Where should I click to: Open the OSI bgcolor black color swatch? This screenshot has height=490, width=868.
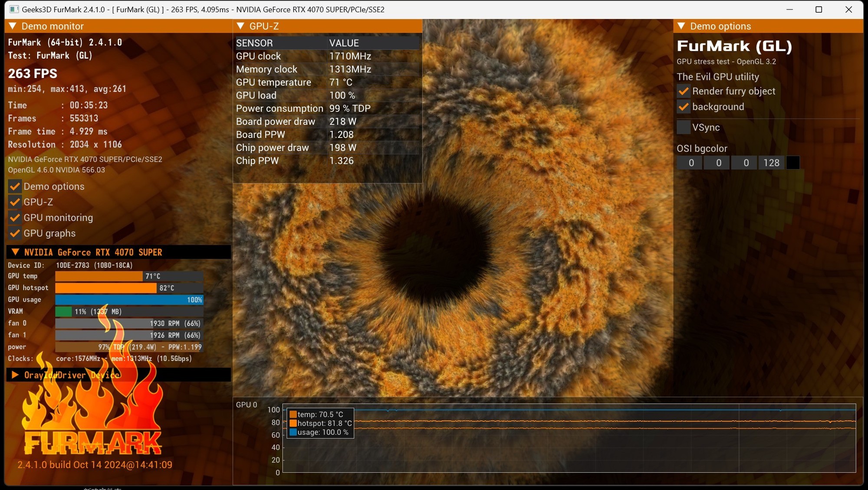(793, 163)
